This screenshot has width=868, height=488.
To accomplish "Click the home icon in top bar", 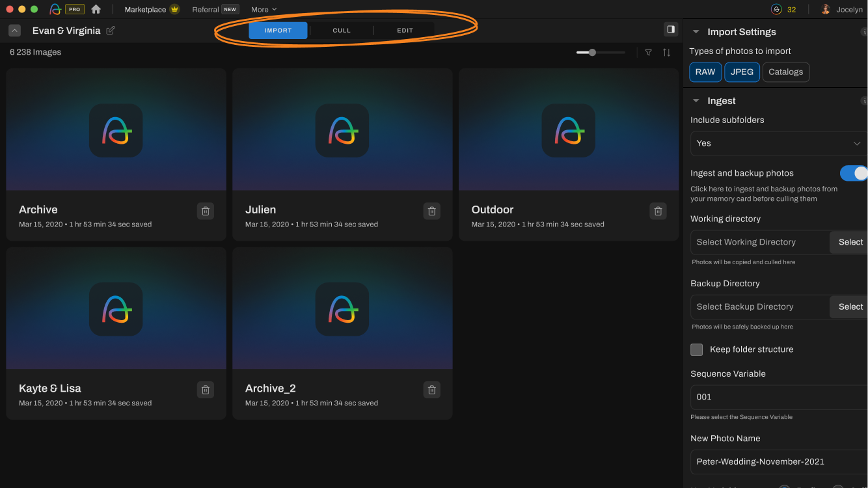I will (x=96, y=9).
